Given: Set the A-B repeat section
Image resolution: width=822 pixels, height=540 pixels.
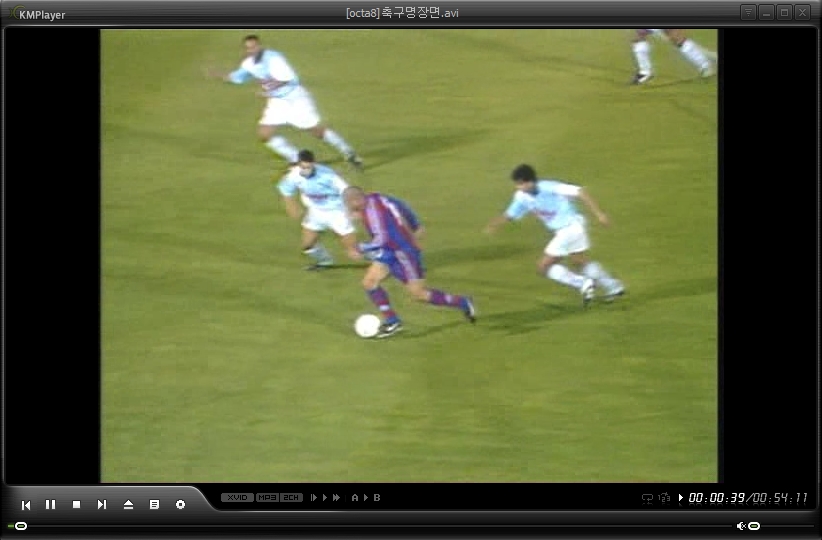Looking at the screenshot, I should [x=365, y=497].
